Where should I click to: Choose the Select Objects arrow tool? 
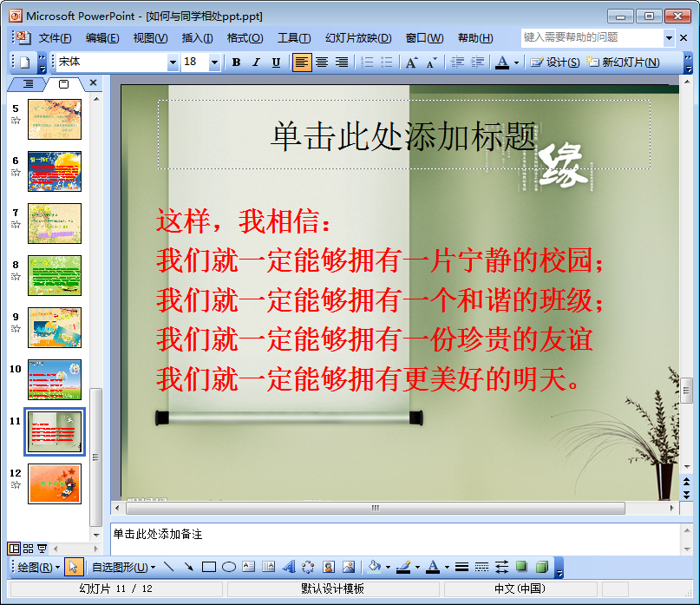click(x=73, y=568)
